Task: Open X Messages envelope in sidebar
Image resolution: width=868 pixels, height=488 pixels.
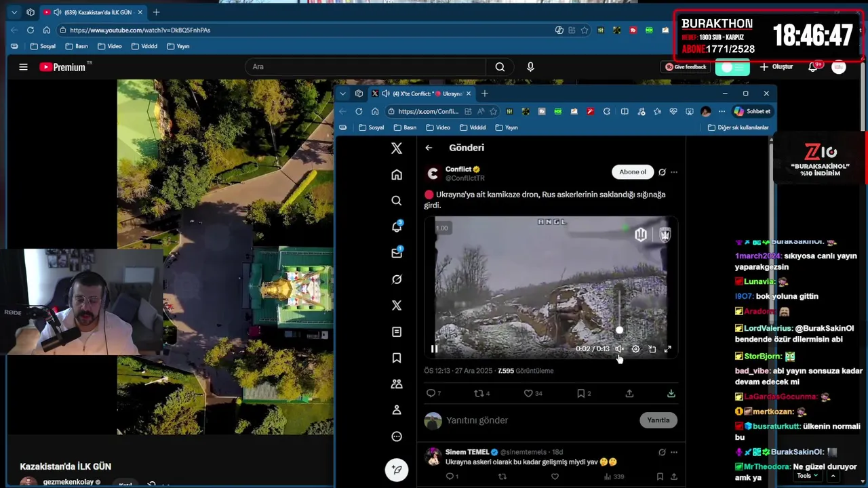Action: click(397, 253)
